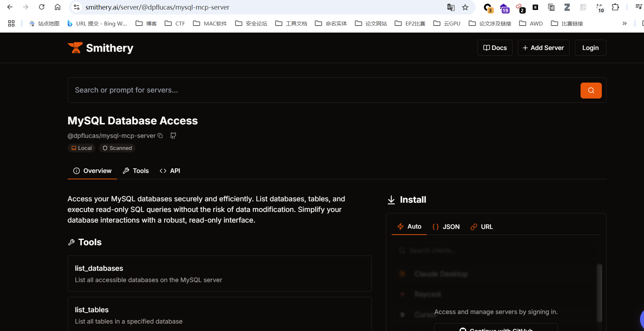Viewport: 644px width, 331px height.
Task: Select the Auto install tab
Action: (409, 226)
